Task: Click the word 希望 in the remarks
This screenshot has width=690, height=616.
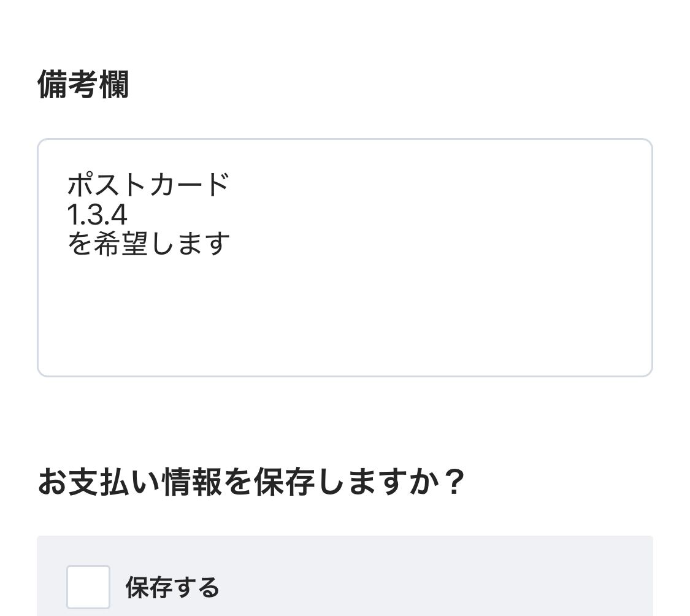Action: (121, 244)
